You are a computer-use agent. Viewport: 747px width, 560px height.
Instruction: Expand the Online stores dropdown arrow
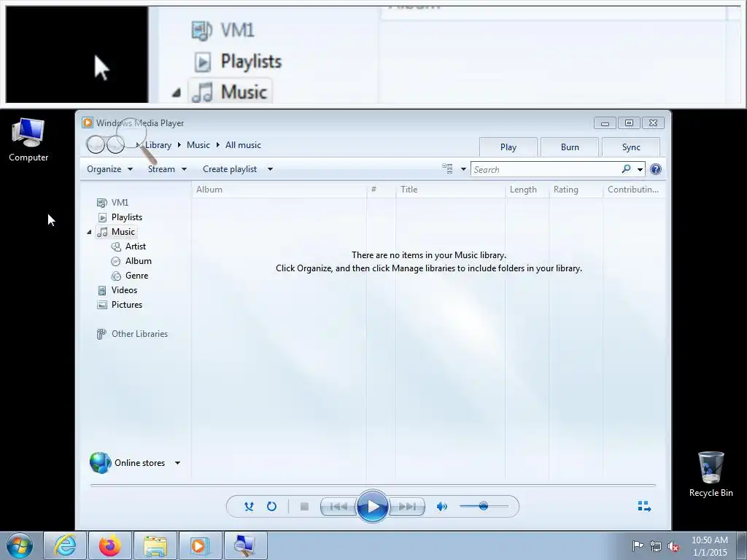click(177, 463)
